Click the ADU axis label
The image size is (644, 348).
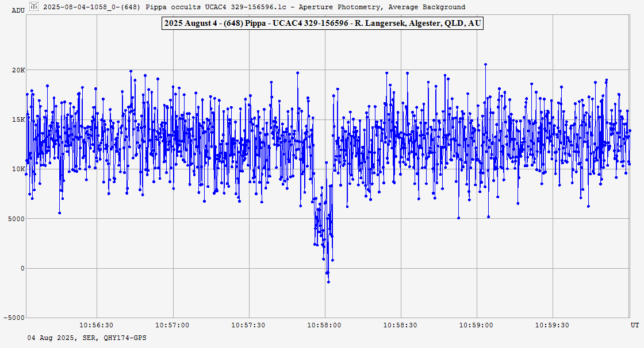click(18, 10)
